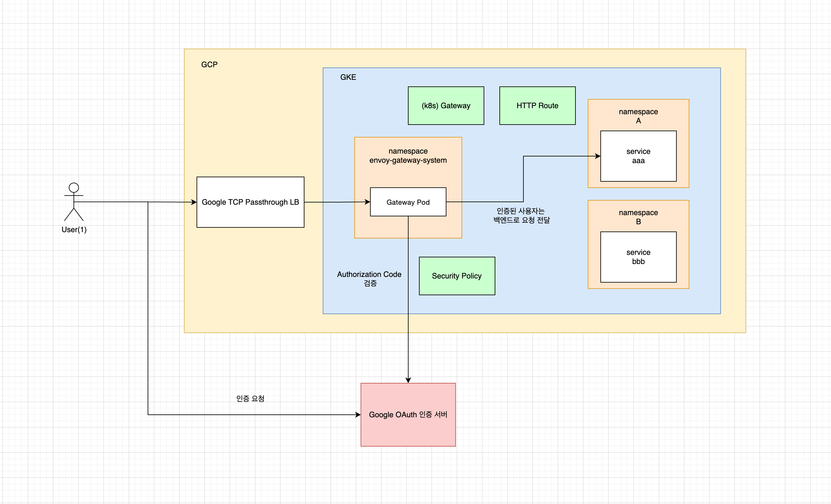Select the namespace envoy-gateway-system label

coord(408,156)
